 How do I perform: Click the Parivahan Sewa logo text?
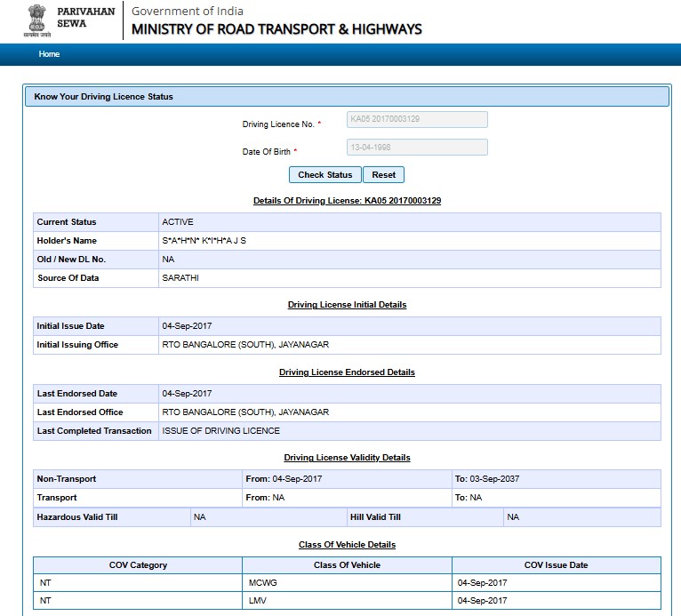coord(85,18)
